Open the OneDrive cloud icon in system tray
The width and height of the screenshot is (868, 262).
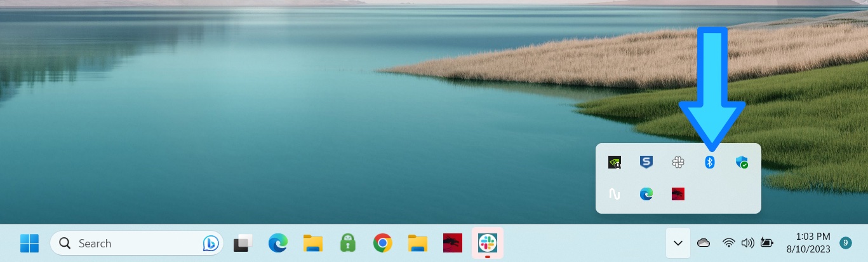click(x=704, y=243)
